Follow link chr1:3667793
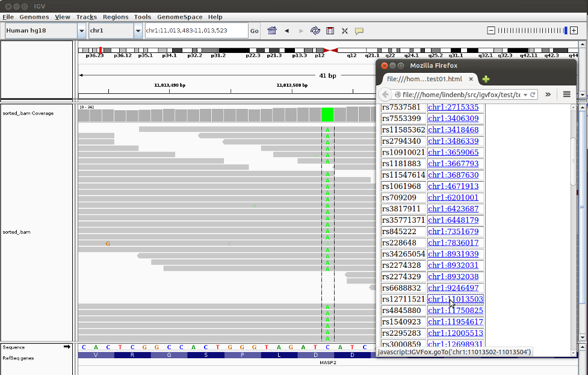The height and width of the screenshot is (375, 588). pos(453,164)
